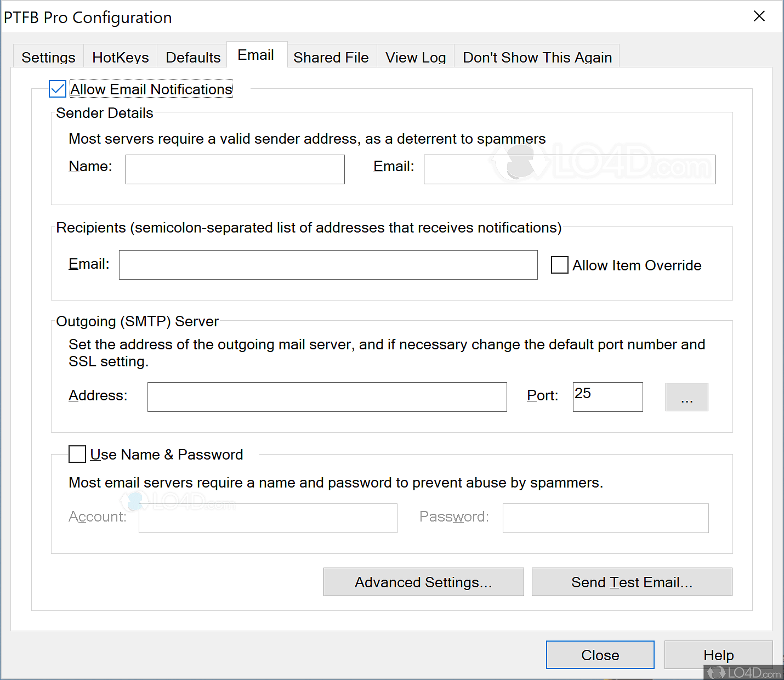This screenshot has width=784, height=680.
Task: Click Send Test Email button
Action: 632,582
